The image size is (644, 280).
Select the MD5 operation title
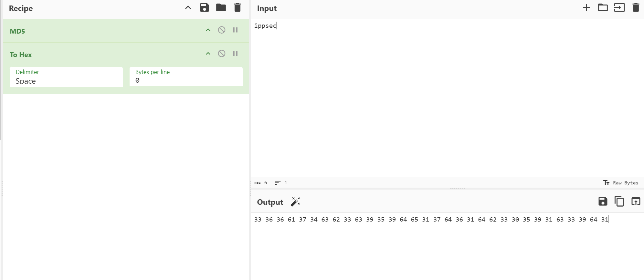pos(17,31)
